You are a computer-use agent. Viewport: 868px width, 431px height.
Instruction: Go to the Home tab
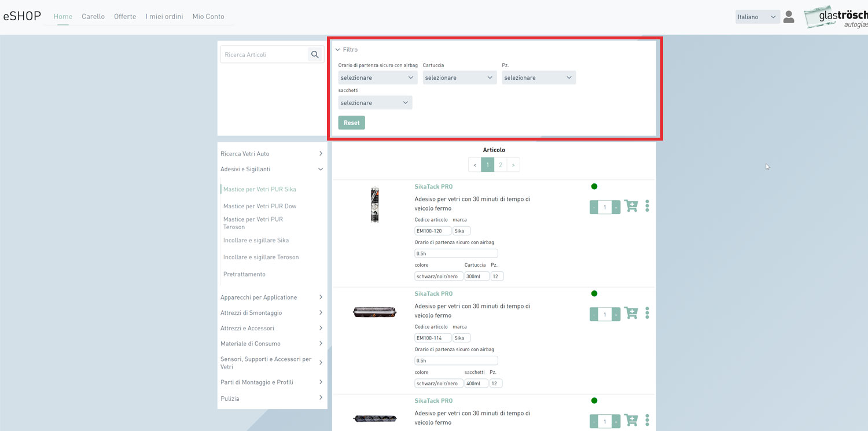[x=63, y=16]
